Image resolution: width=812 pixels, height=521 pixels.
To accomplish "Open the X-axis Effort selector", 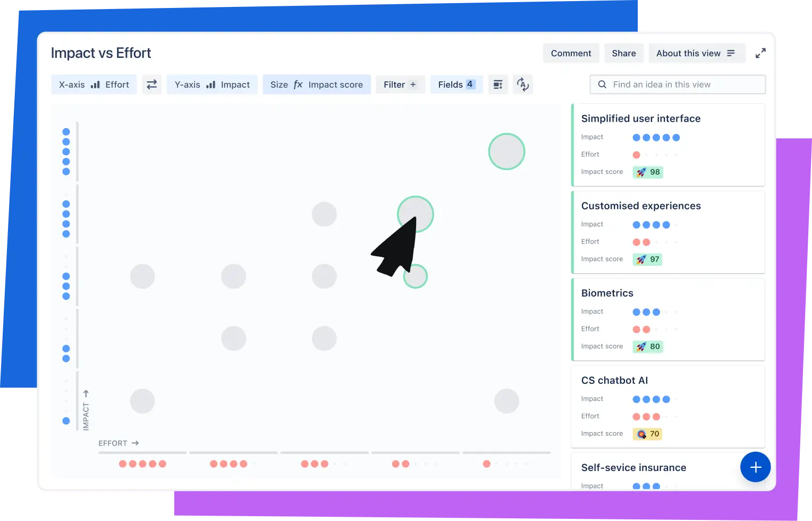I will tap(94, 85).
